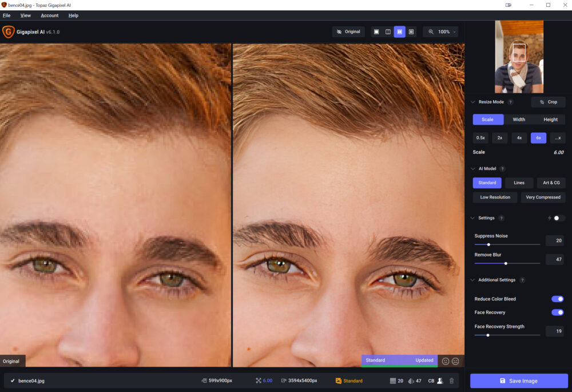Click the trash icon for bence04.jpg
The width and height of the screenshot is (572, 392).
pyautogui.click(x=452, y=381)
